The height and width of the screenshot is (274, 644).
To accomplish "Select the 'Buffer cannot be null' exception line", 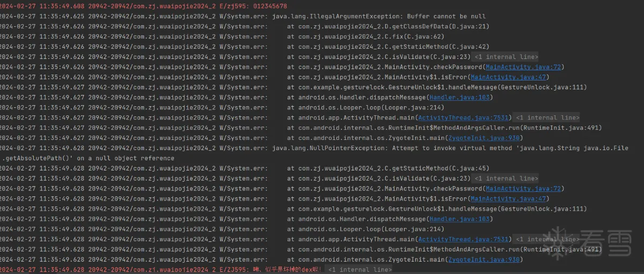I will coord(379,17).
